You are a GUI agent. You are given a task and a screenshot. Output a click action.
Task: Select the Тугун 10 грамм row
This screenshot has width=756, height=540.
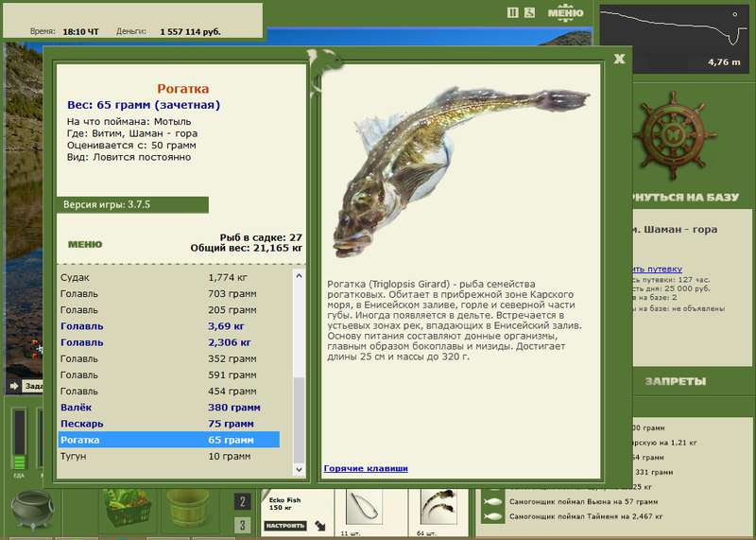[169, 457]
